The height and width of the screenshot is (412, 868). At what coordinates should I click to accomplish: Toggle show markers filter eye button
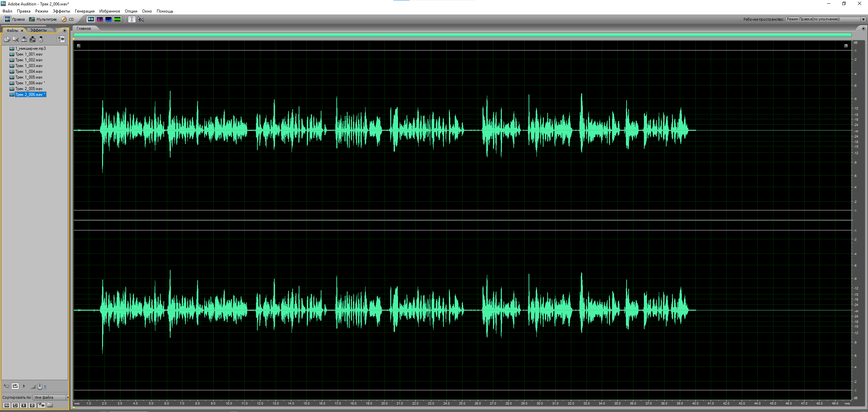[x=41, y=405]
